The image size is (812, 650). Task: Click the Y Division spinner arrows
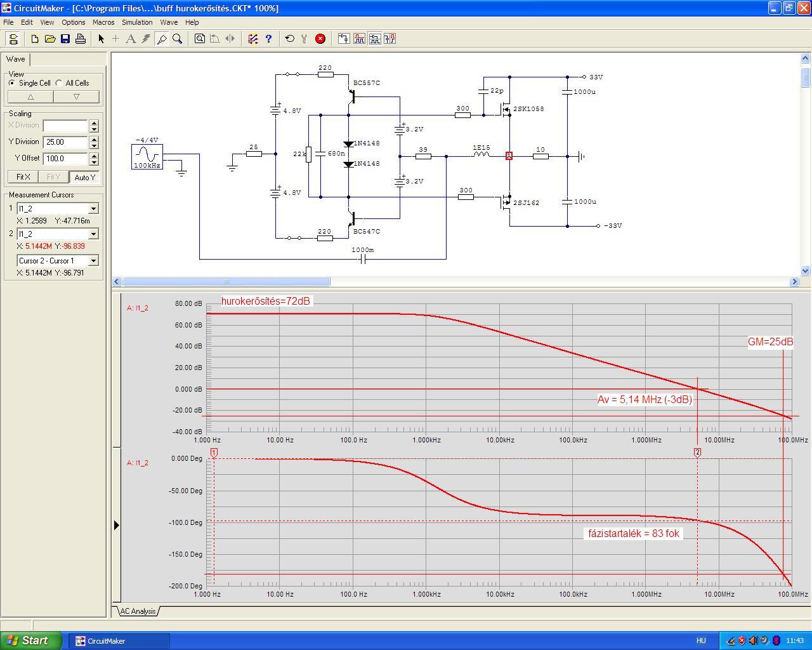click(x=94, y=142)
